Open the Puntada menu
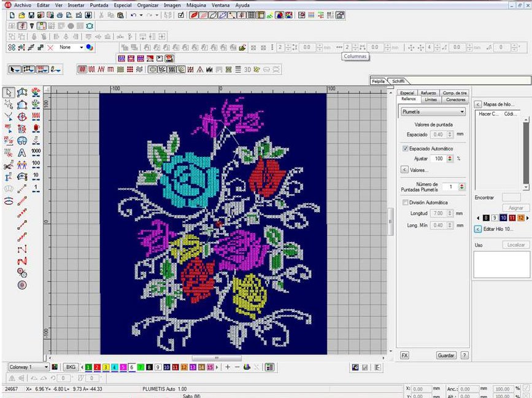The image size is (532, 398). pos(99,6)
